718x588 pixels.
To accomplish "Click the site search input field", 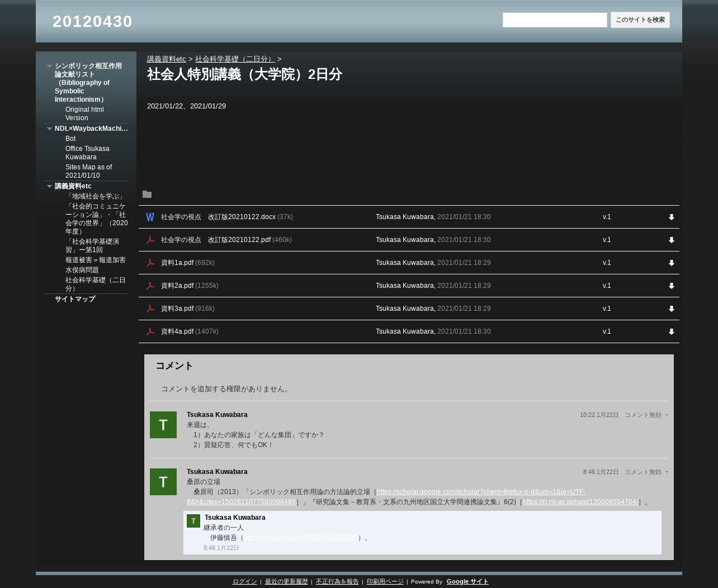I will point(555,20).
